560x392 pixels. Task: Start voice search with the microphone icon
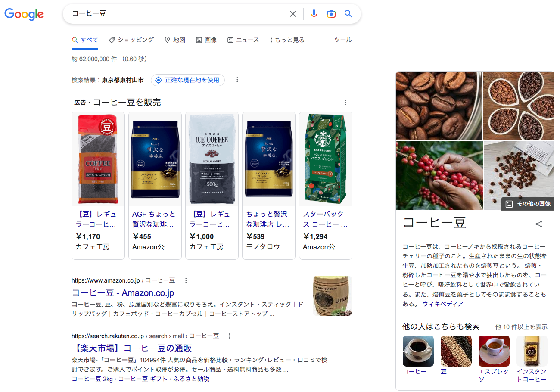pyautogui.click(x=314, y=14)
